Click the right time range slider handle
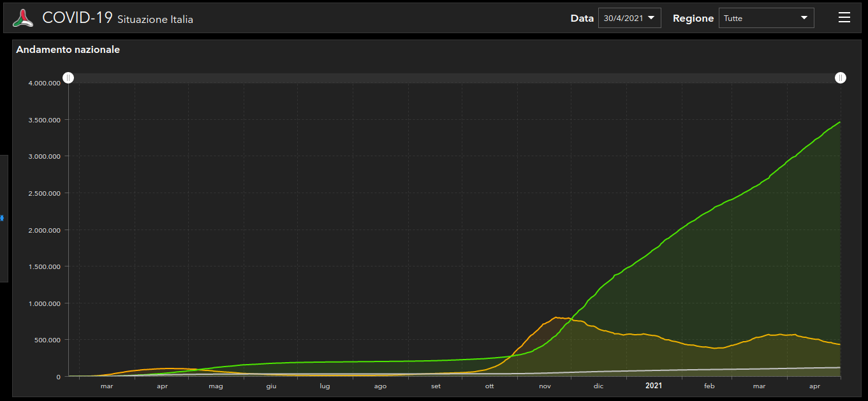 pos(841,78)
